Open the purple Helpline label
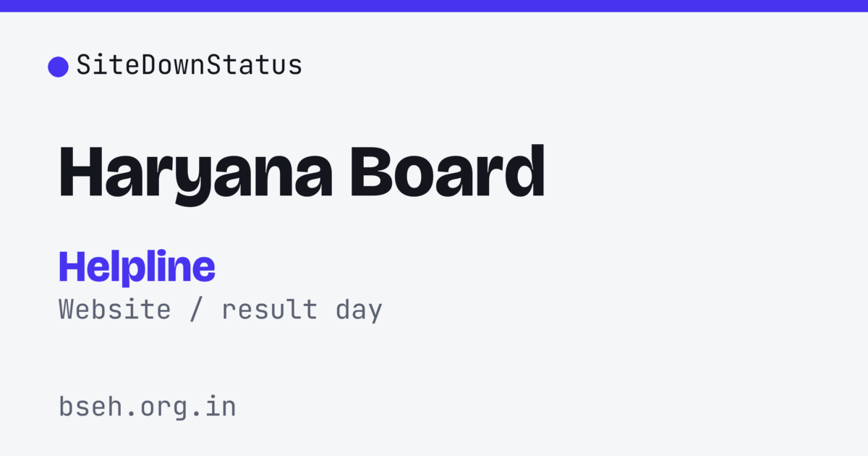868x456 pixels. pos(137,268)
